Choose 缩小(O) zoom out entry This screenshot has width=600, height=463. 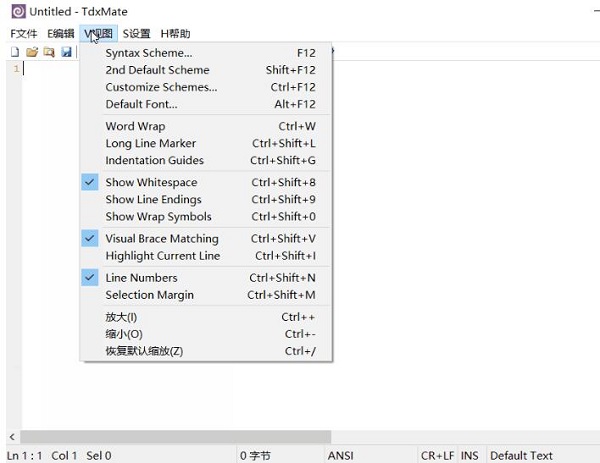click(207, 334)
